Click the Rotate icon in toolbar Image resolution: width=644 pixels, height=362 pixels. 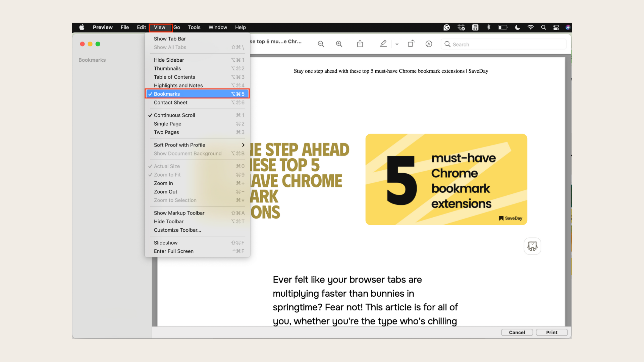tap(411, 44)
